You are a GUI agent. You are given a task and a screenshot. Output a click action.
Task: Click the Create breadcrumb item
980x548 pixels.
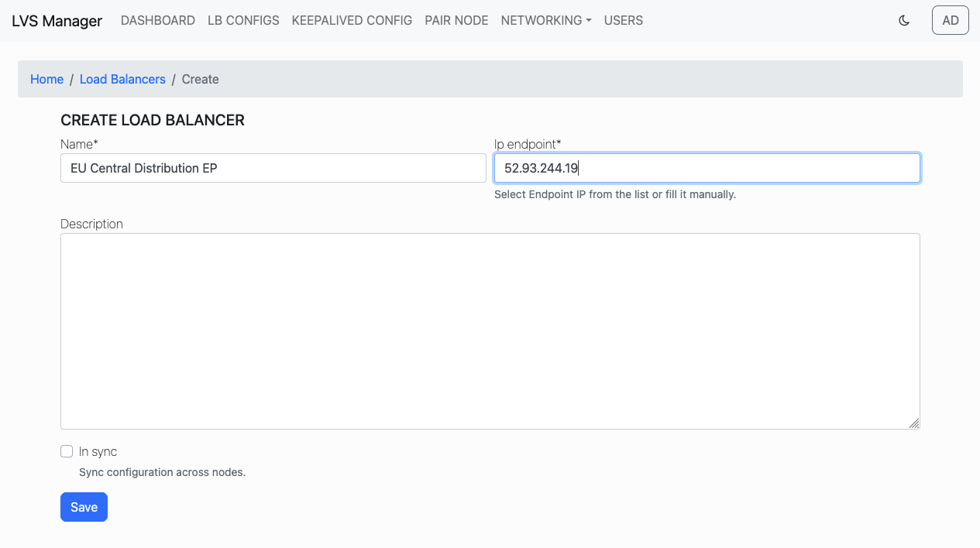pyautogui.click(x=201, y=79)
